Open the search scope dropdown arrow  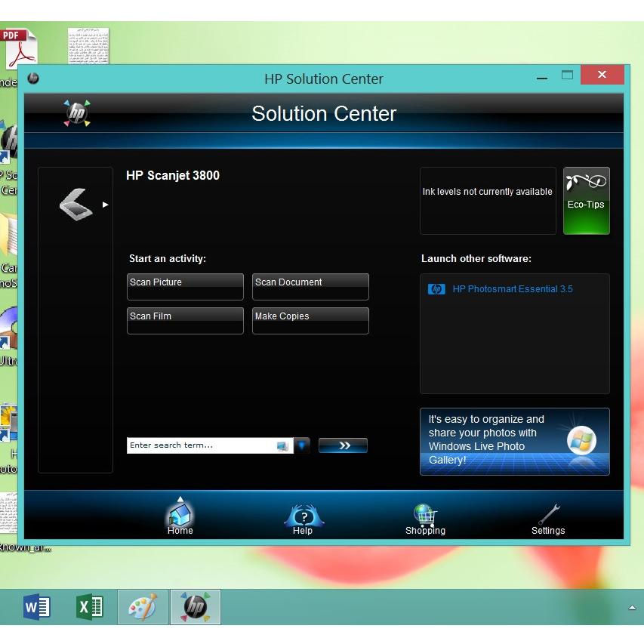pyautogui.click(x=302, y=445)
